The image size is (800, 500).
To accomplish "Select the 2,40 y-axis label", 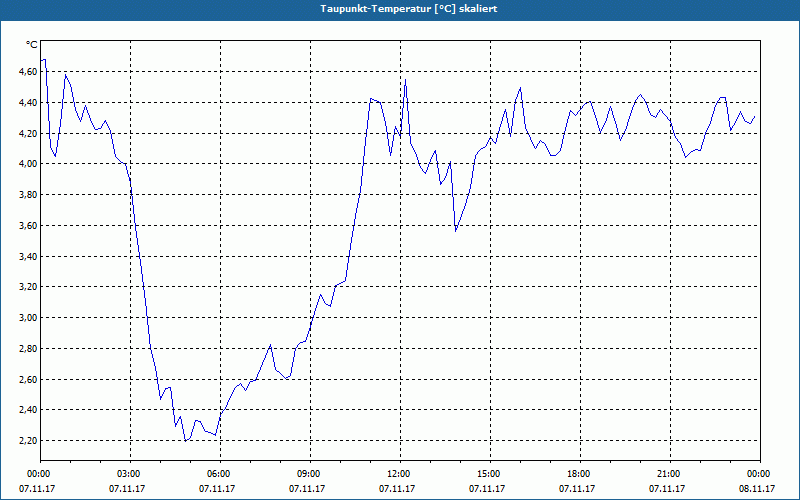I will 28,410.
